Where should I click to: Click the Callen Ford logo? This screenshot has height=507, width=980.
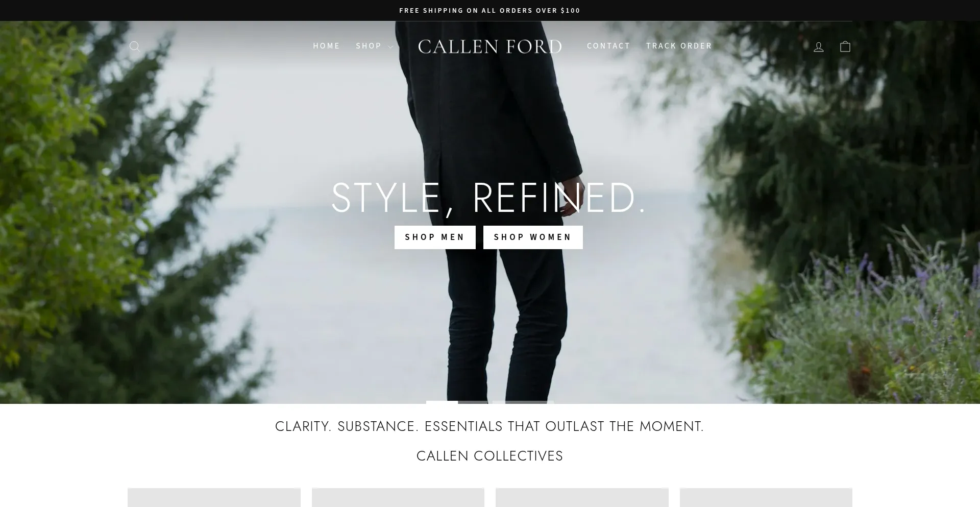(490, 46)
